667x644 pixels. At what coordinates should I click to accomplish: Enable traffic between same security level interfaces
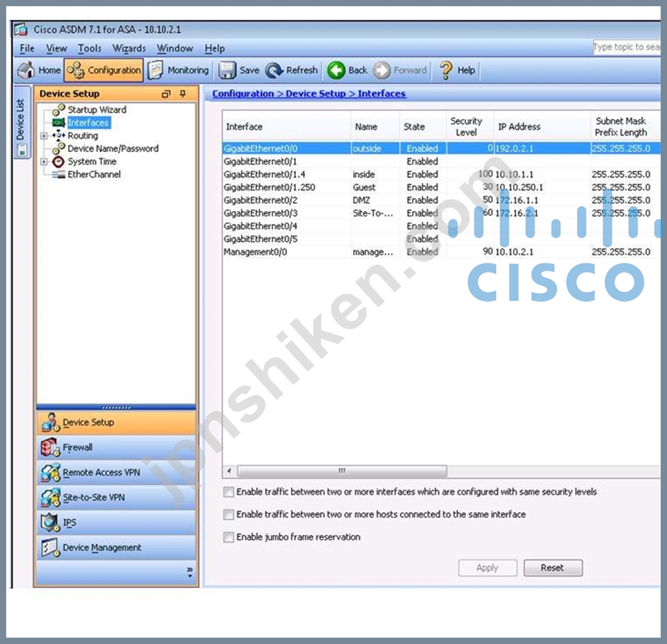click(229, 492)
